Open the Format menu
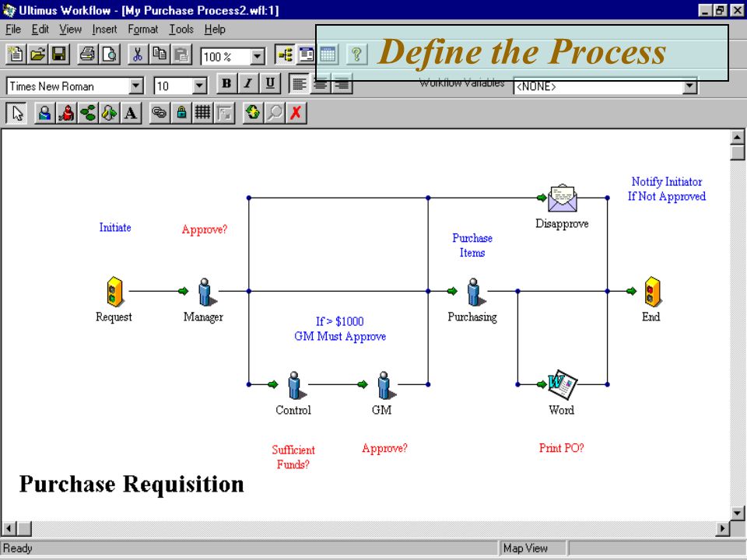This screenshot has height=560, width=747. pos(143,30)
